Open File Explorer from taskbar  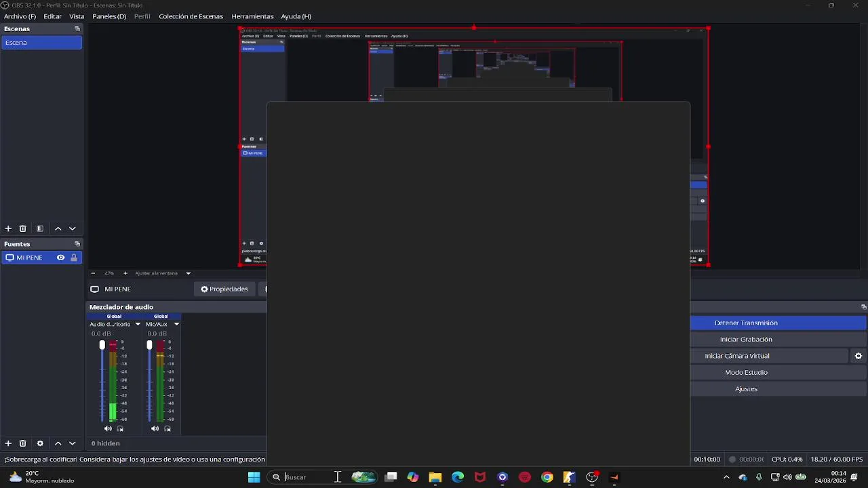click(435, 477)
